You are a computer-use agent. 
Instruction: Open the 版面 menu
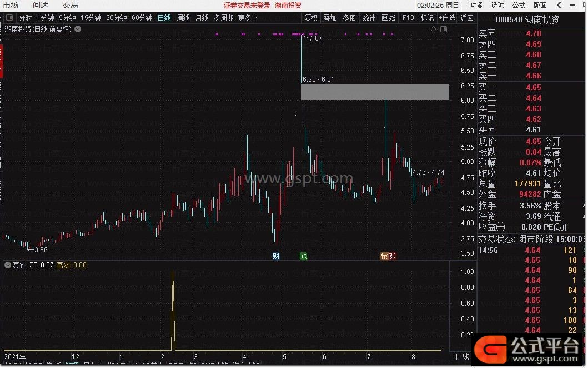(540, 5)
